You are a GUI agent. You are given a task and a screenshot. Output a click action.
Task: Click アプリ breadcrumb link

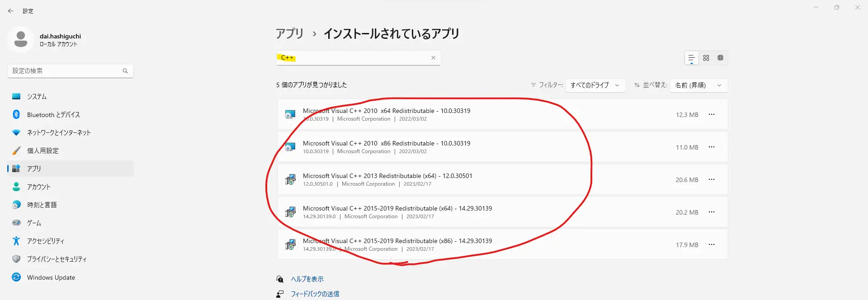coord(290,33)
